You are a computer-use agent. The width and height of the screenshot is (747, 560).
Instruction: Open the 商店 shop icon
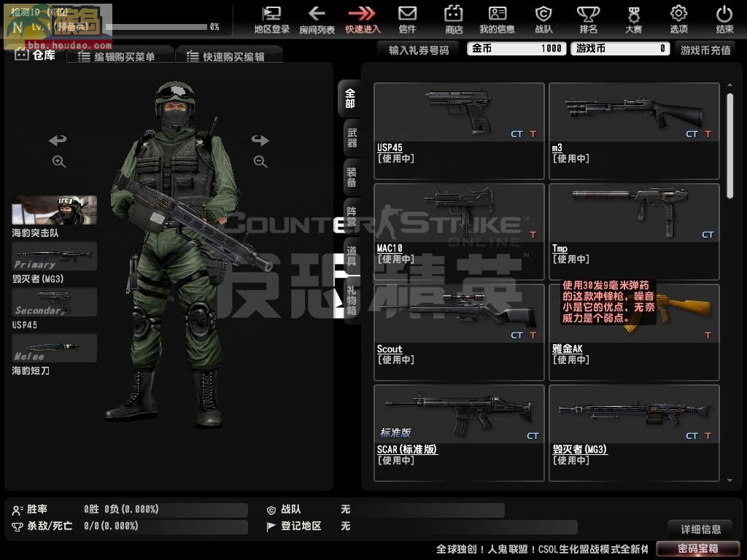(454, 20)
